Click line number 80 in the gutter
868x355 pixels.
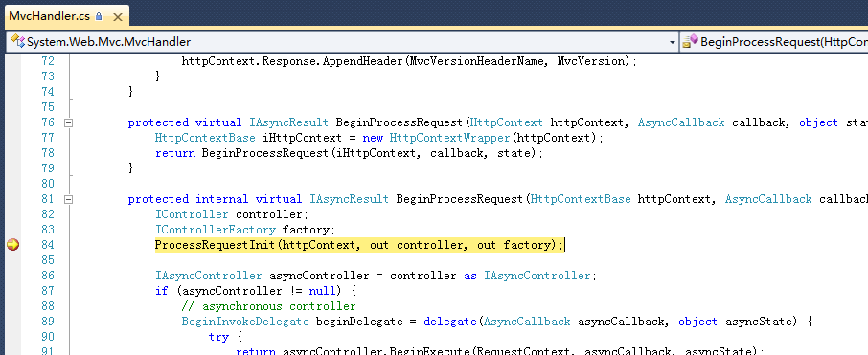[x=48, y=184]
